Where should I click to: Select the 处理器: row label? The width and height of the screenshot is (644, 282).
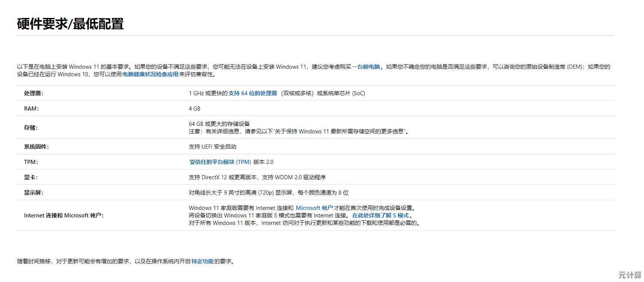(34, 93)
